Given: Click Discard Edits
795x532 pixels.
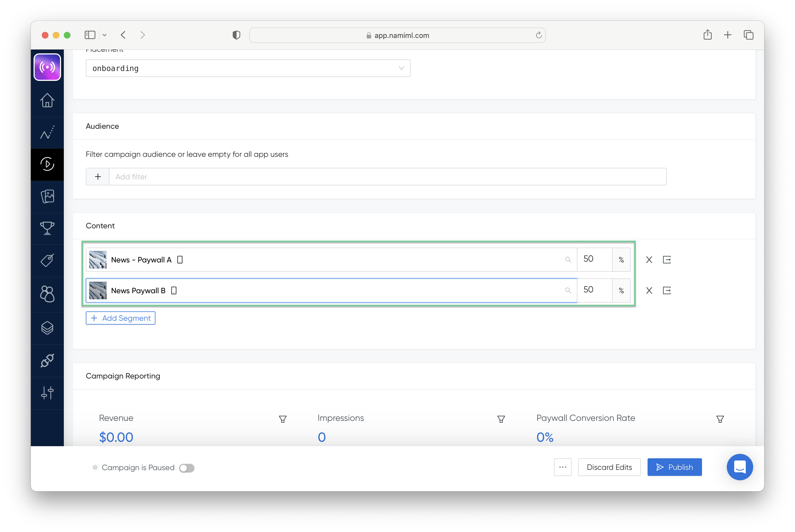Looking at the screenshot, I should (609, 467).
